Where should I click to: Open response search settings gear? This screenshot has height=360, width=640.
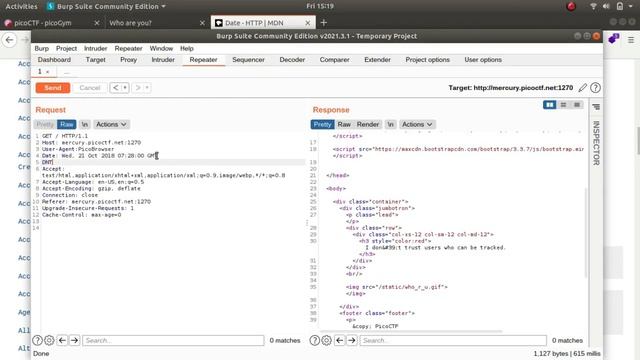click(326, 340)
